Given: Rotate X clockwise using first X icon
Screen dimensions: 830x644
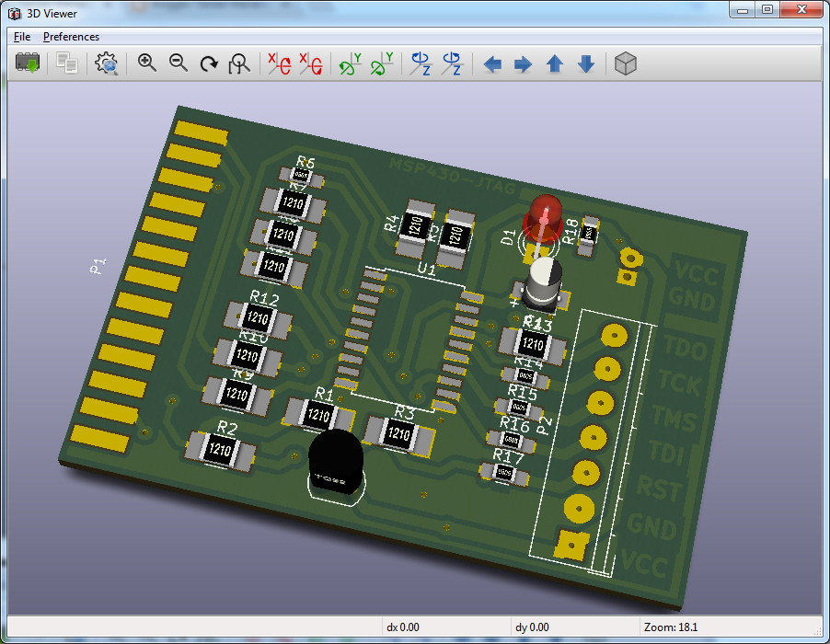Looking at the screenshot, I should pyautogui.click(x=280, y=63).
